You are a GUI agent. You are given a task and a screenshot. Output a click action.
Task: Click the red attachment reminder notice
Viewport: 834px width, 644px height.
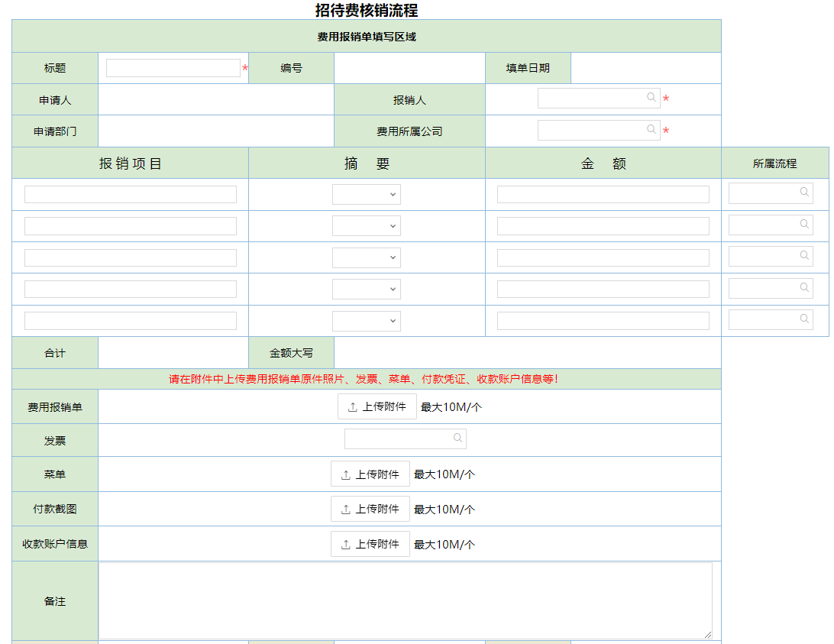[364, 379]
